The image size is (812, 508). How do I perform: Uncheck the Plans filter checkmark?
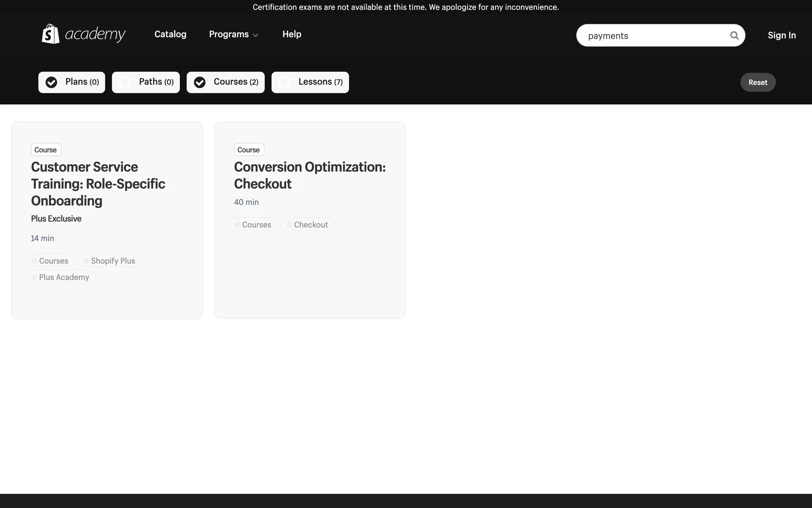(52, 82)
